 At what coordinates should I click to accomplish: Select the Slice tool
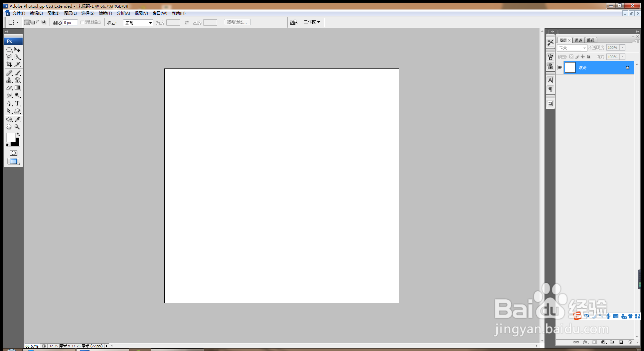18,64
